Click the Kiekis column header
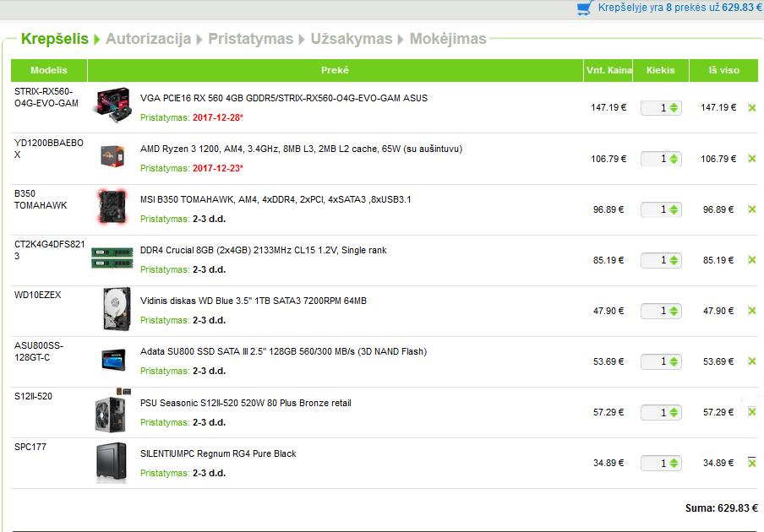Viewport: 764px width, 532px height. coord(661,70)
